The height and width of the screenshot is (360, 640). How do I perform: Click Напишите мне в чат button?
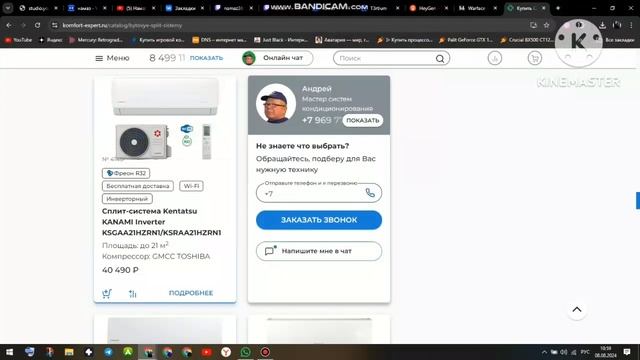pyautogui.click(x=319, y=251)
